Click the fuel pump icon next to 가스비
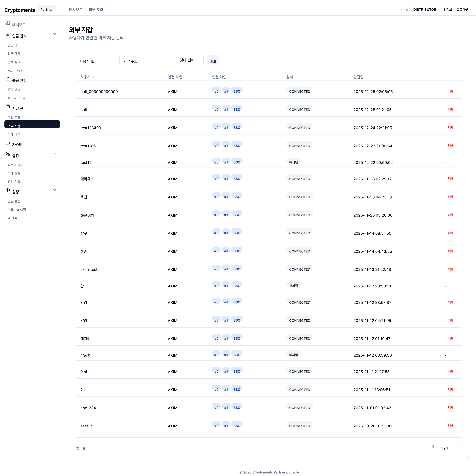 coord(8,143)
